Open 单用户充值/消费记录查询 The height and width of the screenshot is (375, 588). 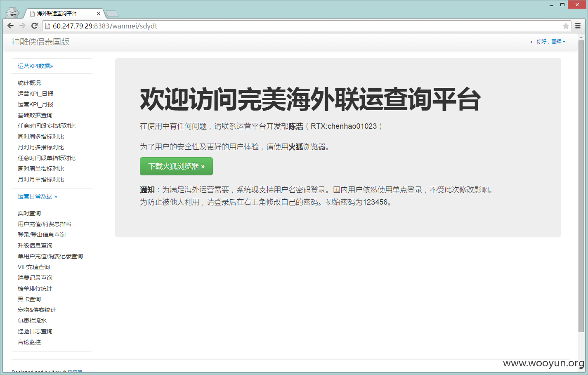50,256
